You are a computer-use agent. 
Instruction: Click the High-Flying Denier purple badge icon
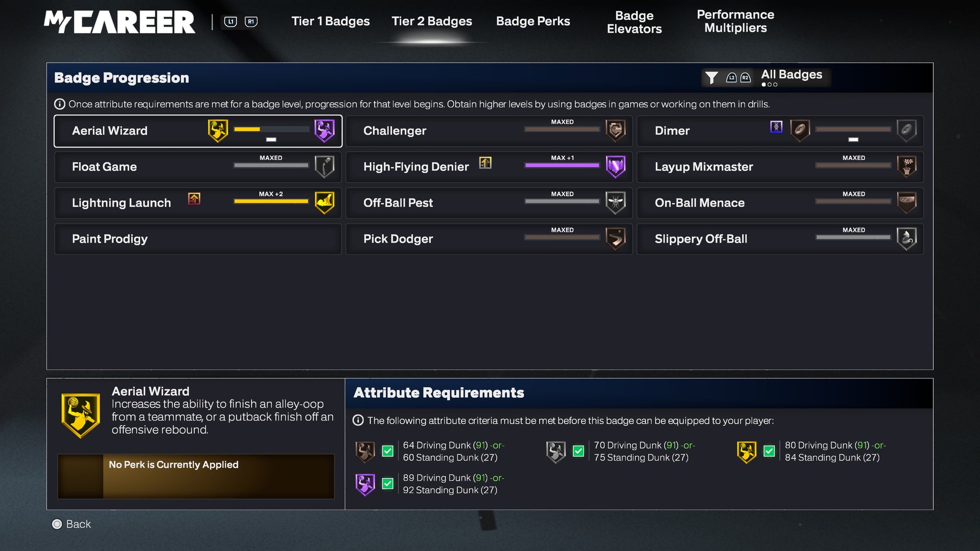pyautogui.click(x=615, y=166)
